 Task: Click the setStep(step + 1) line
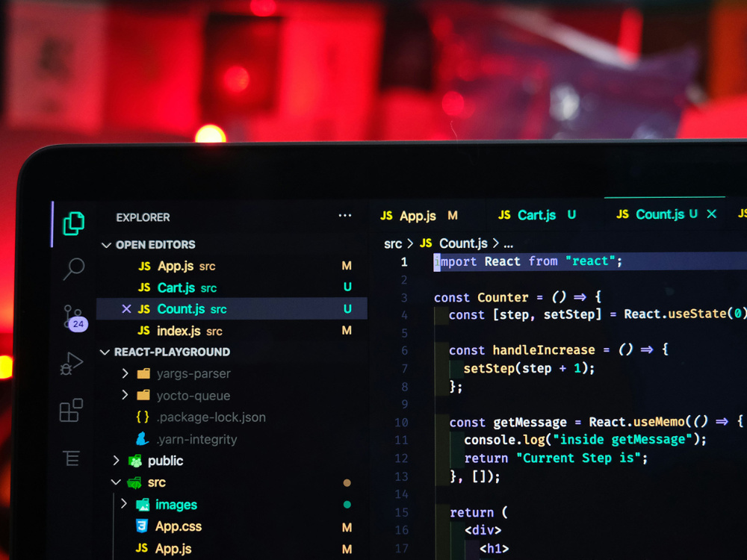[x=530, y=368]
